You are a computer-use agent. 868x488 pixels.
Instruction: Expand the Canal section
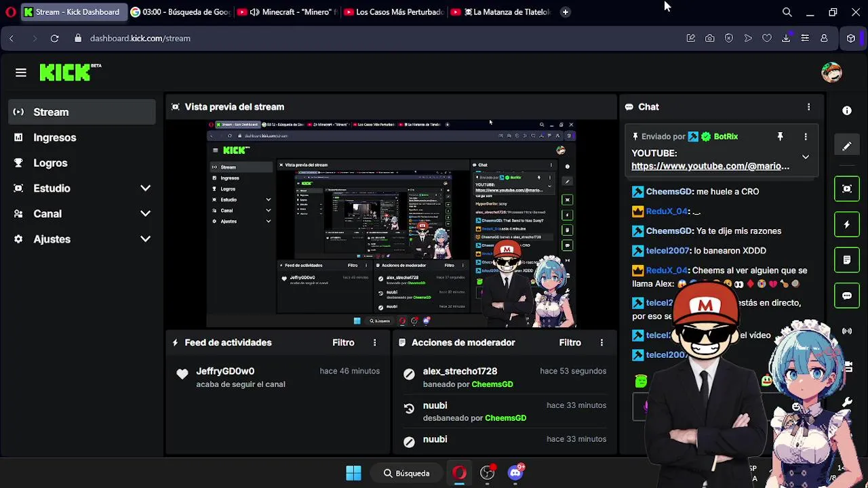click(145, 213)
